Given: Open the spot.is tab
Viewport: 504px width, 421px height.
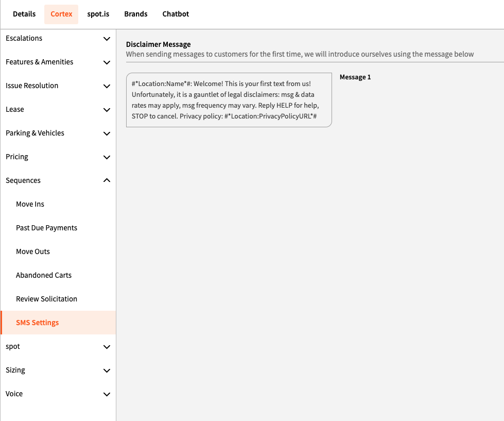Looking at the screenshot, I should (98, 14).
